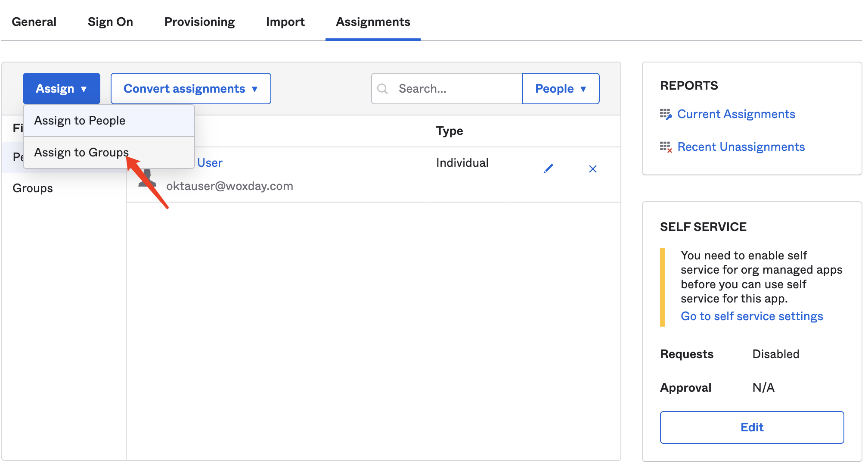Select the Assignments tab

(373, 22)
